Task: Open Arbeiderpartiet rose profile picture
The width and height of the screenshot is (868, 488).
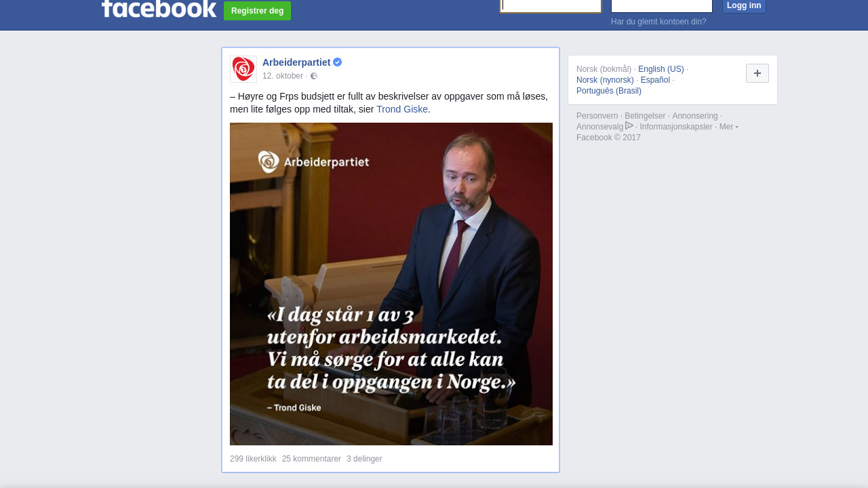Action: click(x=243, y=69)
